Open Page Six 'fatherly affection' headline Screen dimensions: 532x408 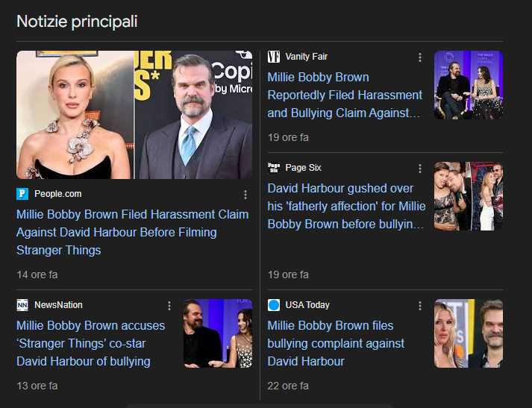346,206
